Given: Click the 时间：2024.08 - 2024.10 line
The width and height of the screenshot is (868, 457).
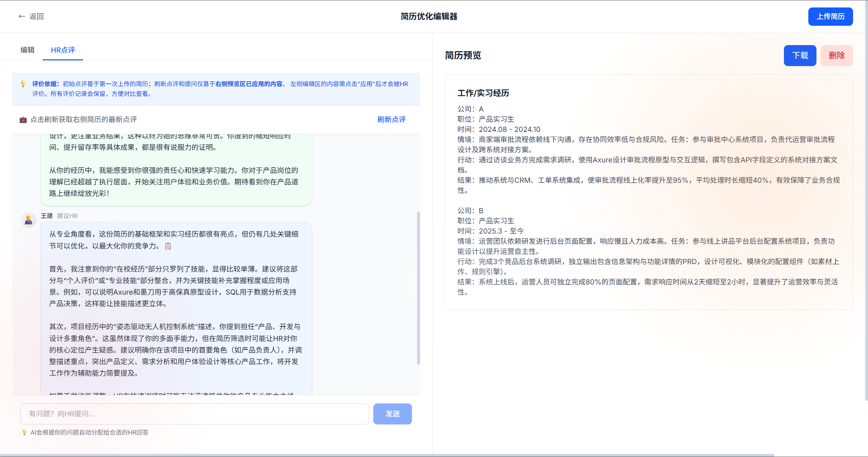Looking at the screenshot, I should click(499, 129).
